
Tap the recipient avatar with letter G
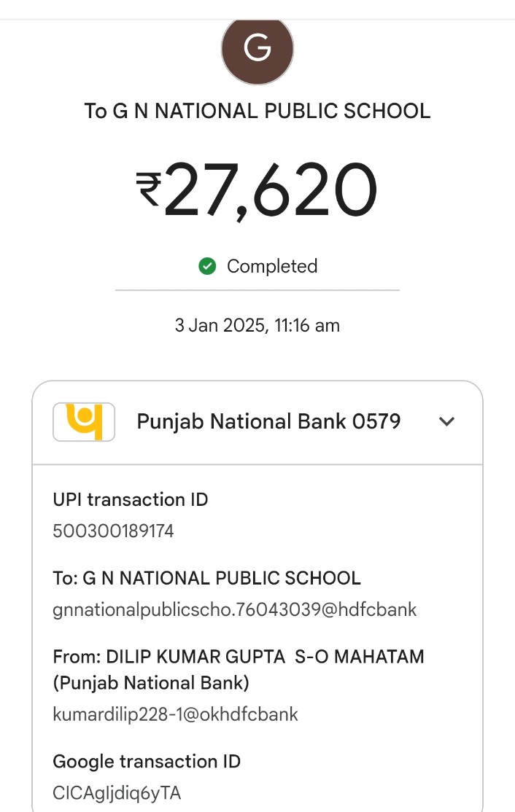tap(257, 48)
